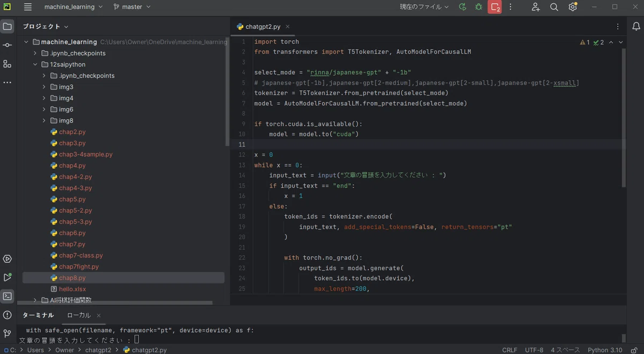Viewport: 644px width, 354px height.
Task: Click the 'max_length=200,' code text
Action: click(x=342, y=288)
